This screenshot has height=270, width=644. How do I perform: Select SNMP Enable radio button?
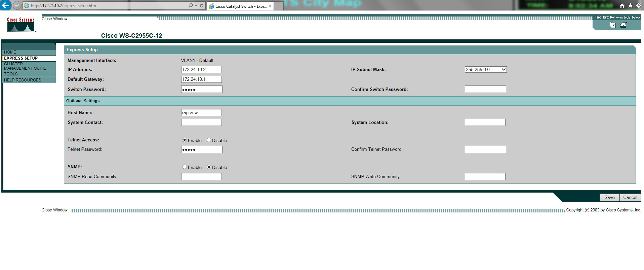coord(185,167)
